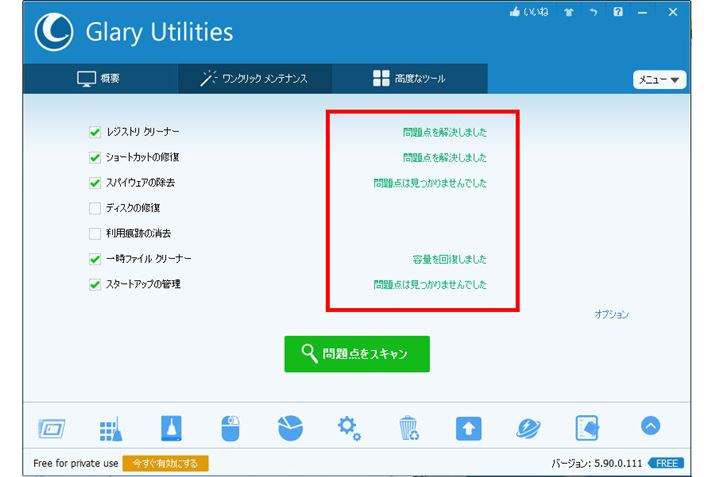
Task: Open the Disk Cleaner icon in bottom toolbar
Action: [51, 429]
